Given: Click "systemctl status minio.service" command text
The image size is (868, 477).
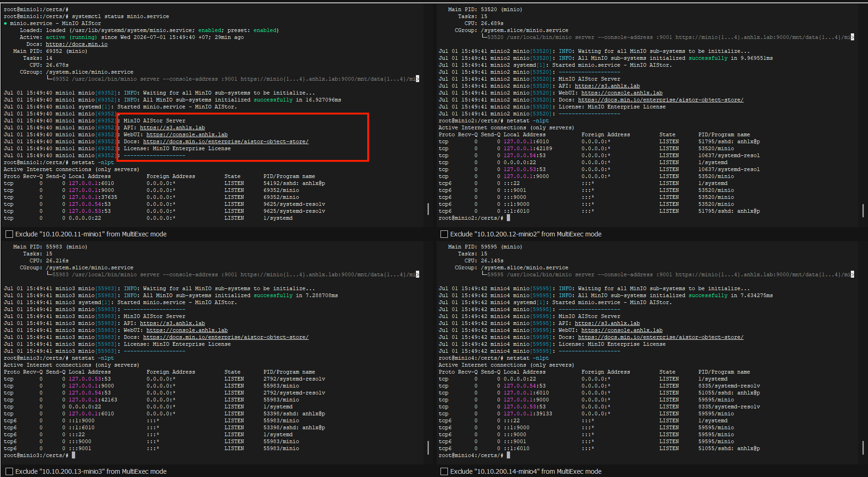Looking at the screenshot, I should [x=121, y=17].
